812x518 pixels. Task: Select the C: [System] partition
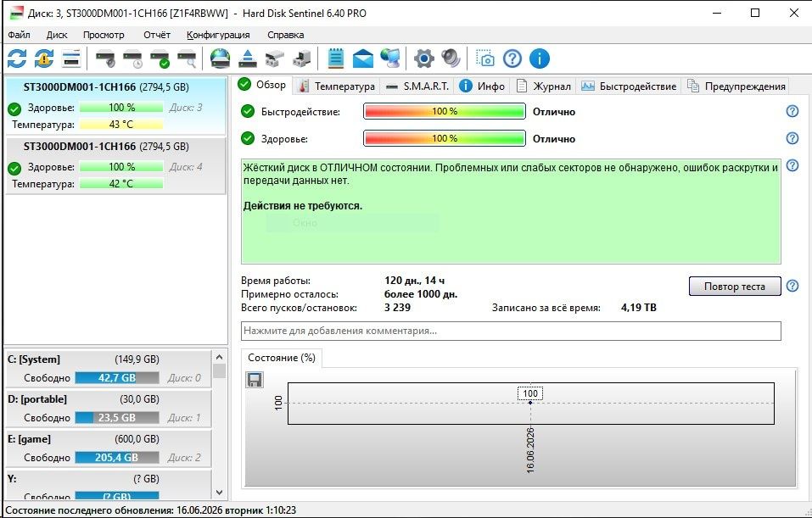click(109, 369)
